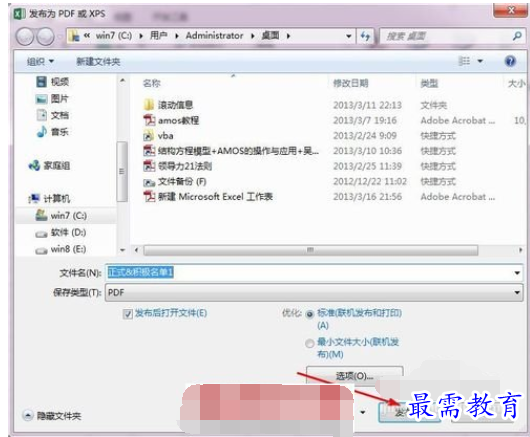Select the 滚动信息 folder
Screen dimensions: 530x437
(168, 105)
